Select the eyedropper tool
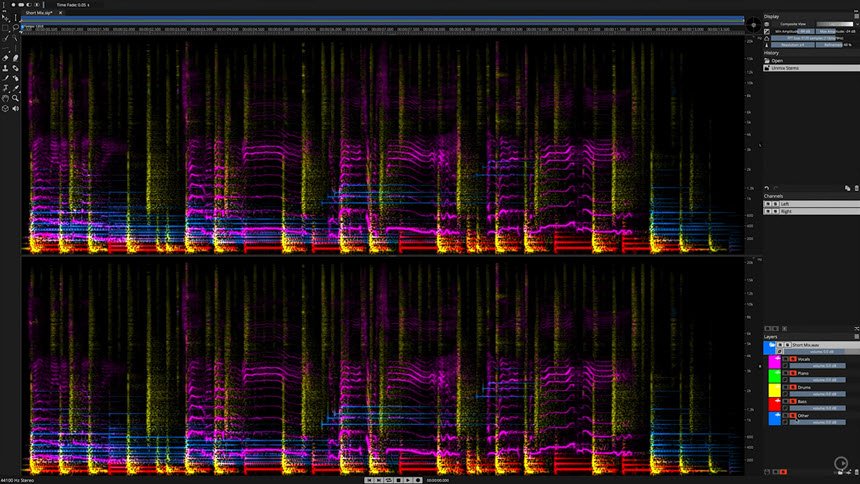 point(15,88)
